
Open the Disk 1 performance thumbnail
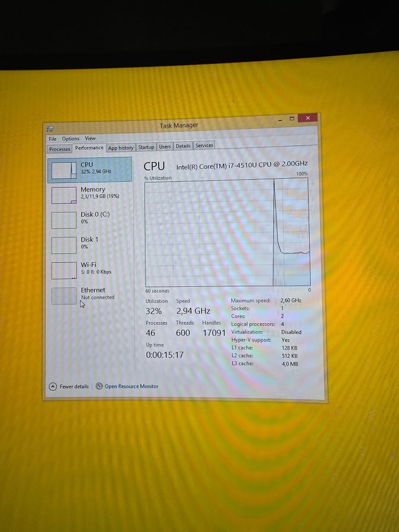point(64,245)
